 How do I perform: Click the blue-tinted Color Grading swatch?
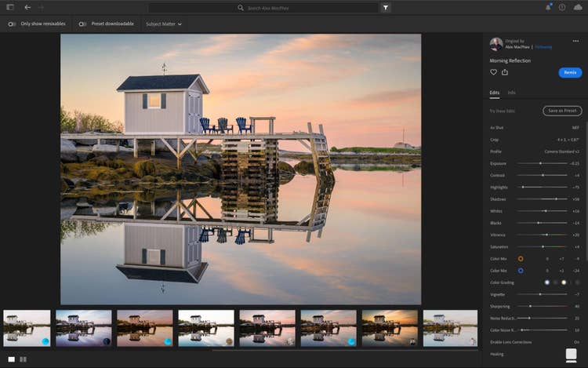coord(547,282)
